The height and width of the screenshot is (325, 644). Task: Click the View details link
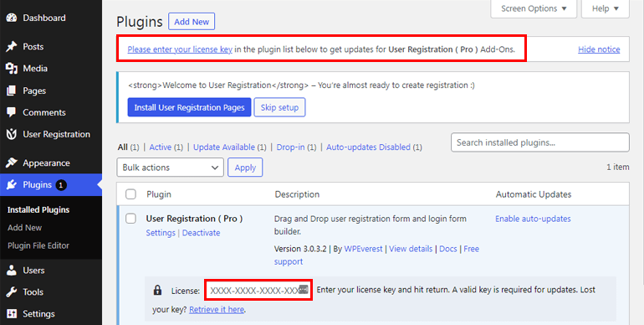411,249
